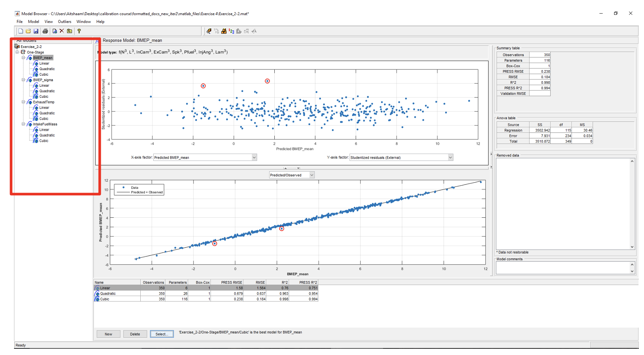Open the Outliers menu
644x355 pixels.
click(65, 22)
